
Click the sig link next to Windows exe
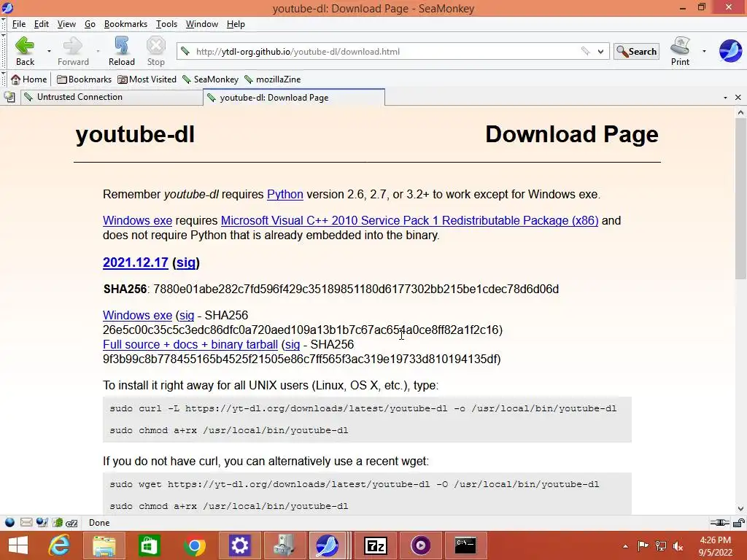pyautogui.click(x=187, y=315)
